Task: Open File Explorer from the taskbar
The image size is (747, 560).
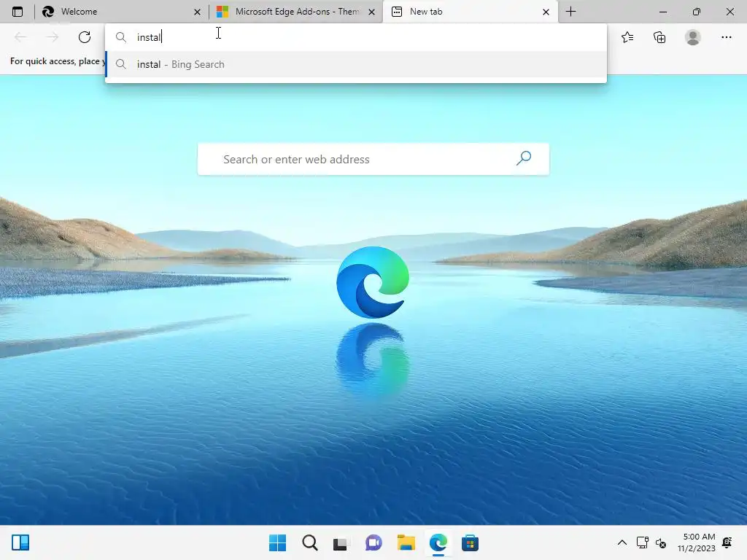Action: point(406,542)
